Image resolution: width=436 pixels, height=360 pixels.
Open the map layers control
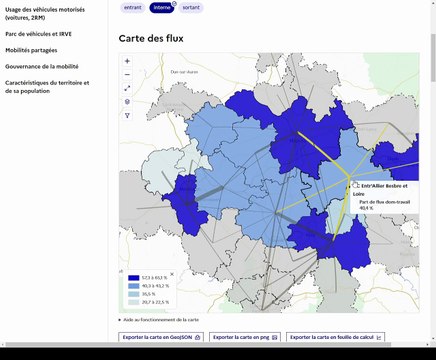pos(127,102)
